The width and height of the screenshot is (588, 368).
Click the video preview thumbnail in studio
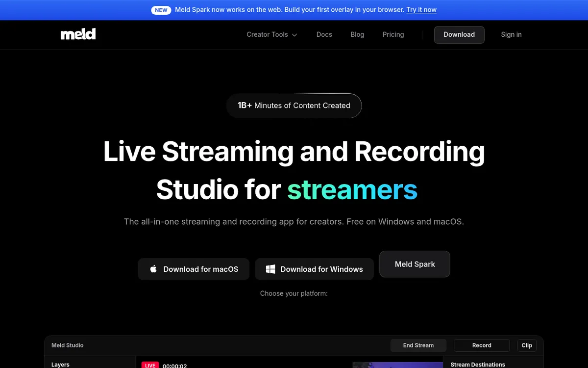click(x=397, y=365)
